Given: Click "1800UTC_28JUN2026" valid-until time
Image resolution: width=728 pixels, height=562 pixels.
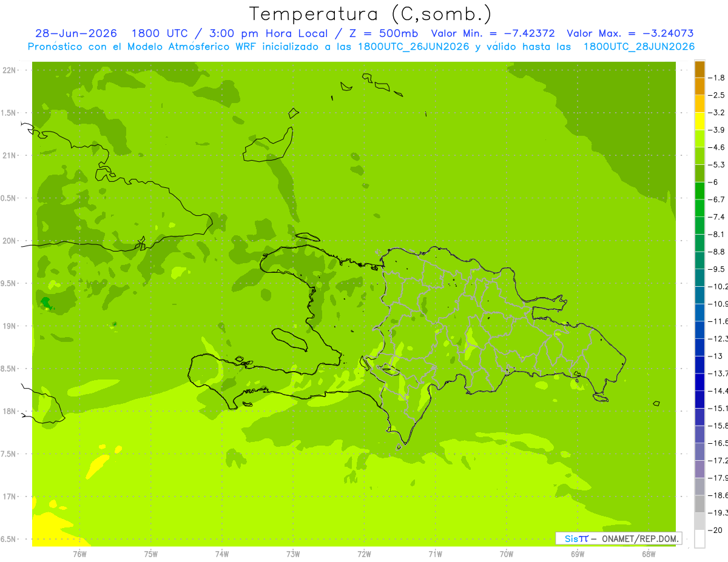Looking at the screenshot, I should 639,47.
